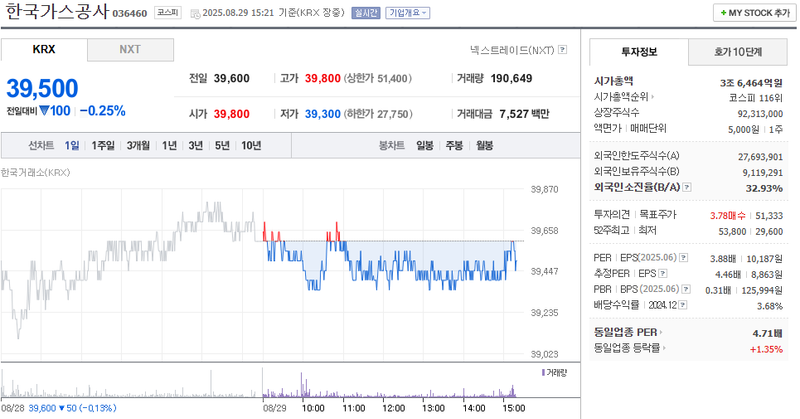800x419 pixels.
Task: Open help icon next to 추정PER EPS
Action: coord(662,274)
